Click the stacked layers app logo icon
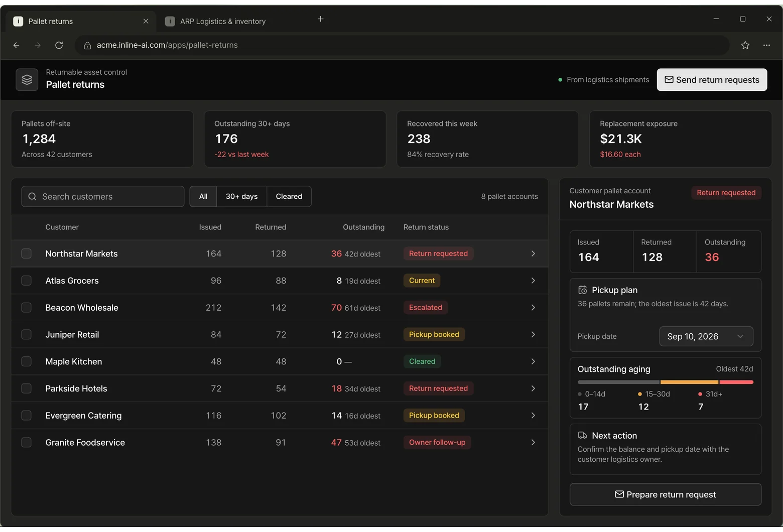Viewport: 783px width, 532px height. [27, 80]
